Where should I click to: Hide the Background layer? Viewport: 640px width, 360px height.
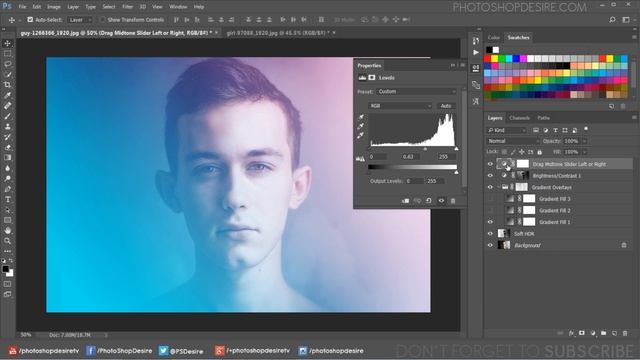coord(490,245)
